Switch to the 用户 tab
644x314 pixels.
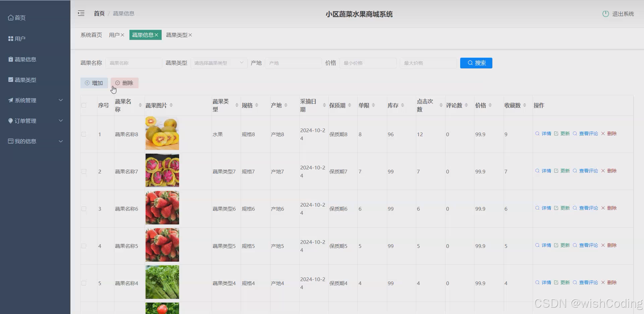coord(114,35)
